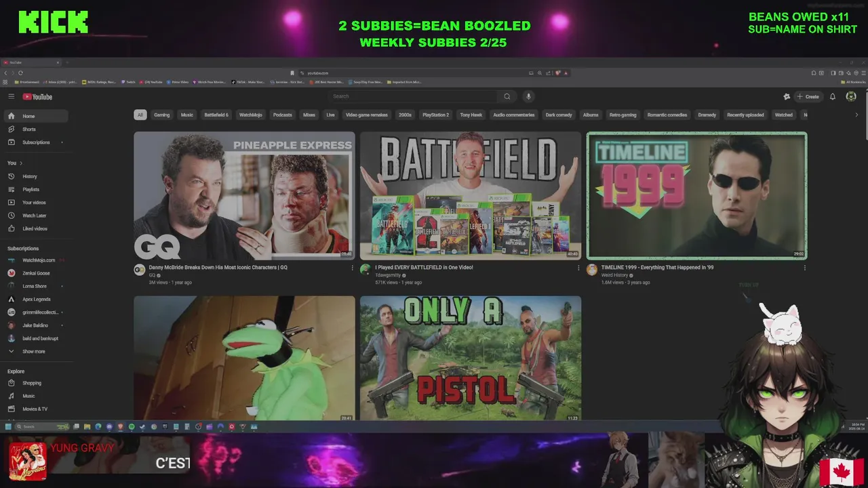Click the Create button

coord(808,96)
